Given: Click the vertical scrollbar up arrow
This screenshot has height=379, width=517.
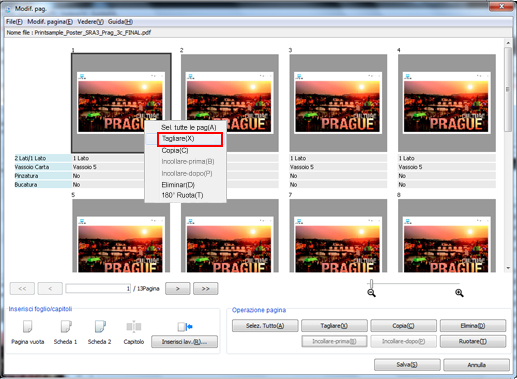Looking at the screenshot, I should click(x=508, y=43).
